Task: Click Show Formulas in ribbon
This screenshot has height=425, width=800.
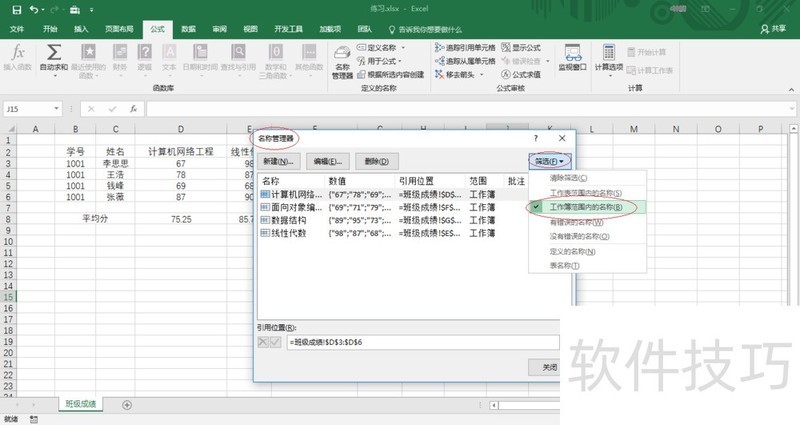Action: point(521,47)
